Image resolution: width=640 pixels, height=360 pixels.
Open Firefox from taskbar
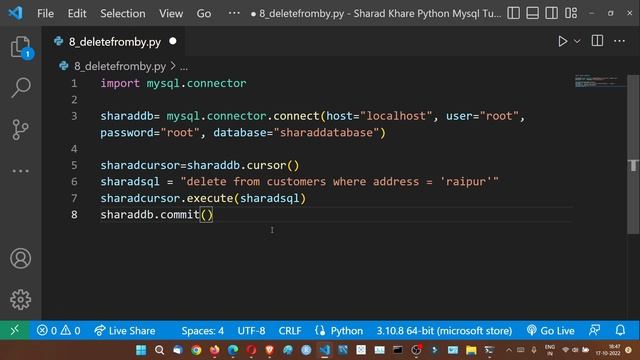click(214, 350)
